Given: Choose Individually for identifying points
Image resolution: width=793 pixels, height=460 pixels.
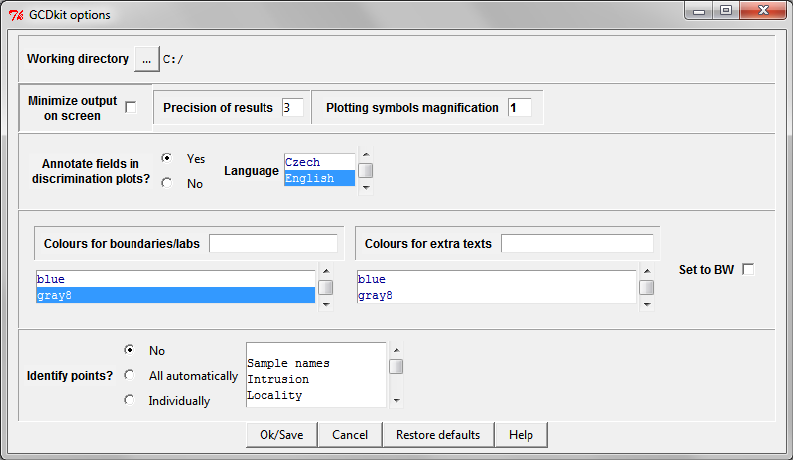Looking at the screenshot, I should 129,400.
